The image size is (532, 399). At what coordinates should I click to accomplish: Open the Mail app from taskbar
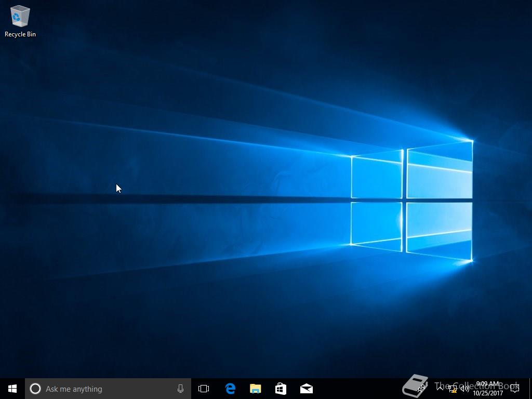pyautogui.click(x=307, y=389)
